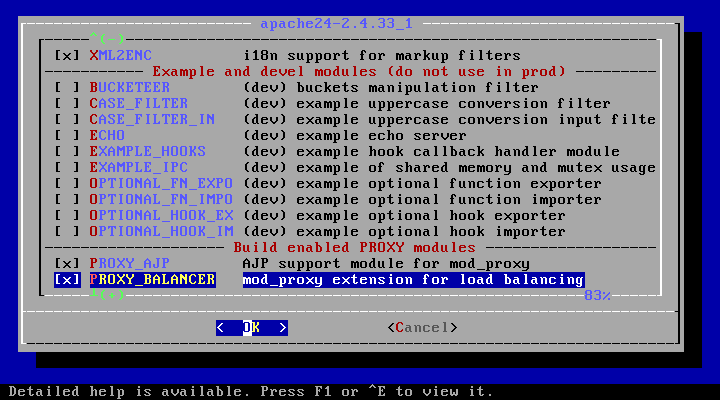Enable the OPTIONAL_FN_EXPO checkbox

(x=67, y=184)
